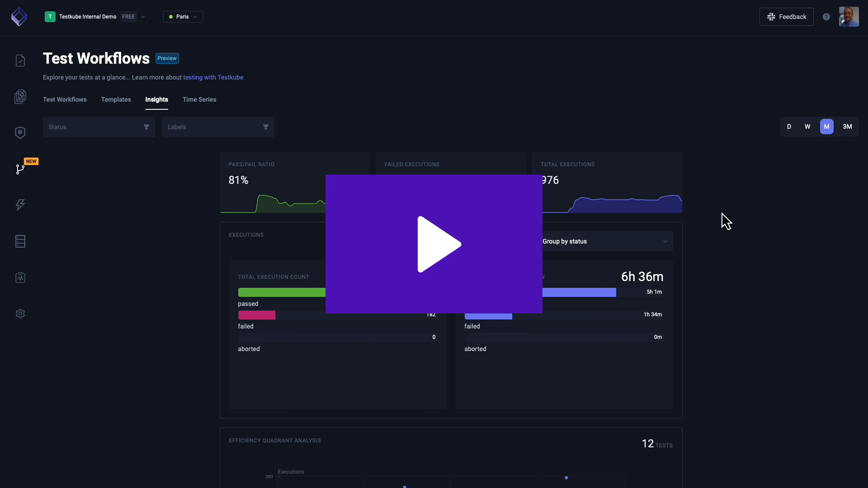Click the help question mark icon
868x488 pixels.
pos(826,17)
